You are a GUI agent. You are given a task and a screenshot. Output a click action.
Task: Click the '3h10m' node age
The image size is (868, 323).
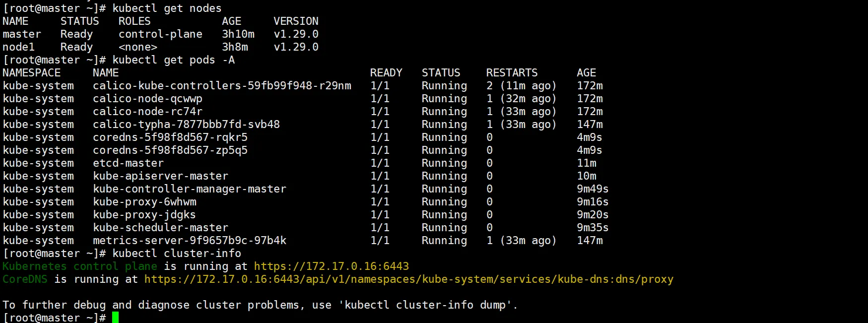[238, 34]
